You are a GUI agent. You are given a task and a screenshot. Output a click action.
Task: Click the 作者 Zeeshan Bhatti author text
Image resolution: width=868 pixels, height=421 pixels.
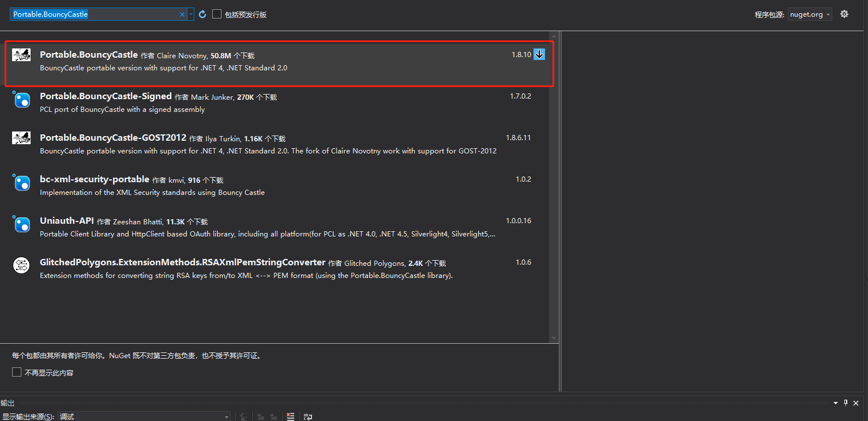130,222
